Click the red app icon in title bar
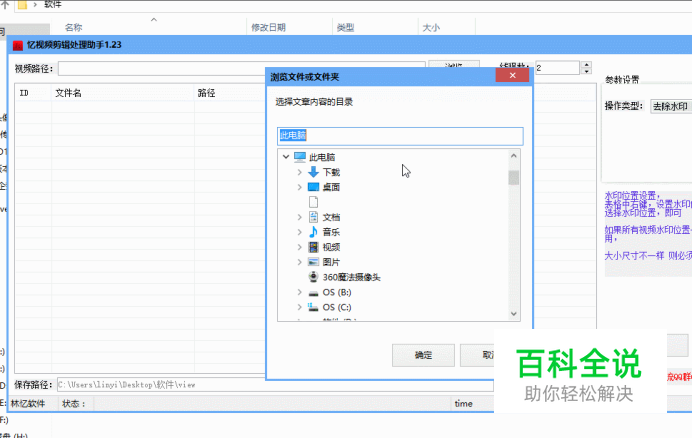Viewport: 692px width, 438px height. tap(18, 45)
